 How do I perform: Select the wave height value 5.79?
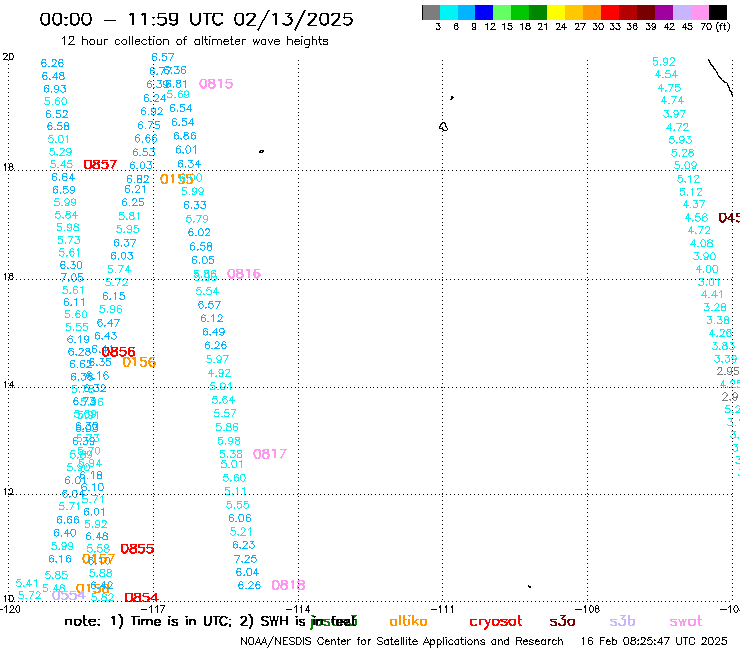pyautogui.click(x=197, y=219)
